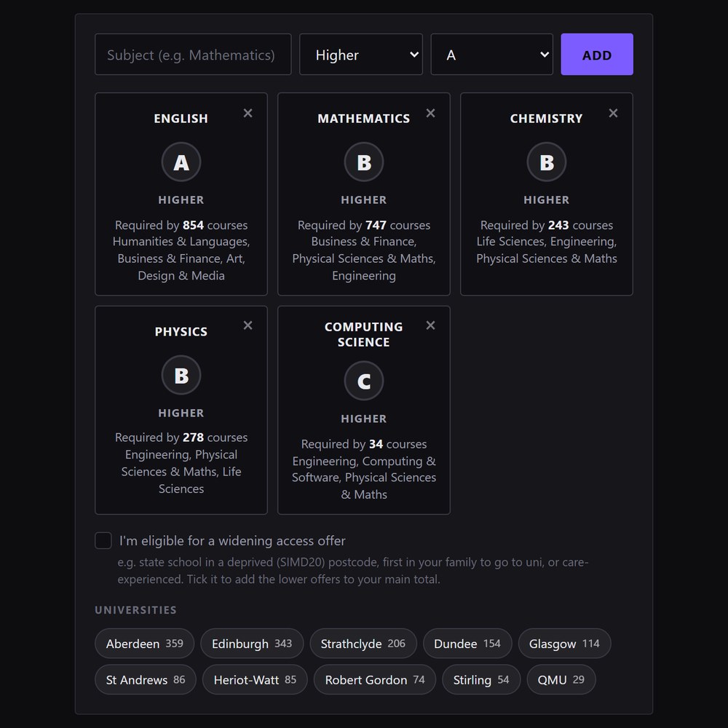
Task: Click the CHEMISTRY card title
Action: [547, 119]
